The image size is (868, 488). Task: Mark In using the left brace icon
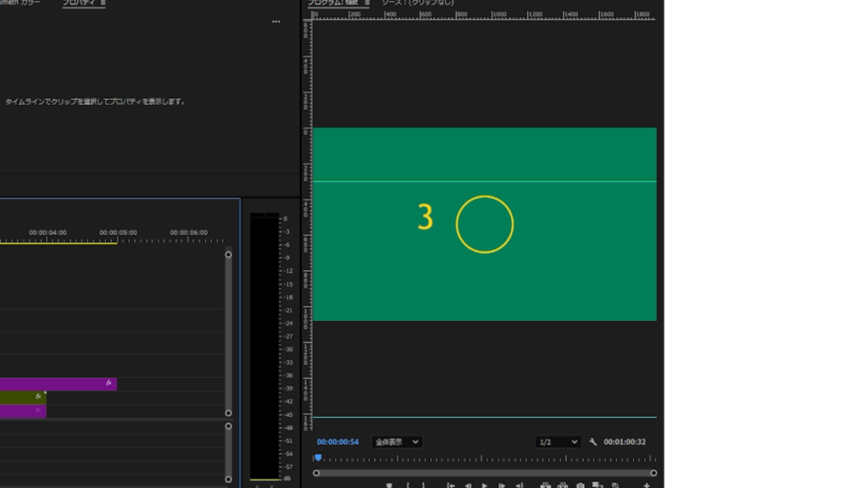pyautogui.click(x=408, y=485)
